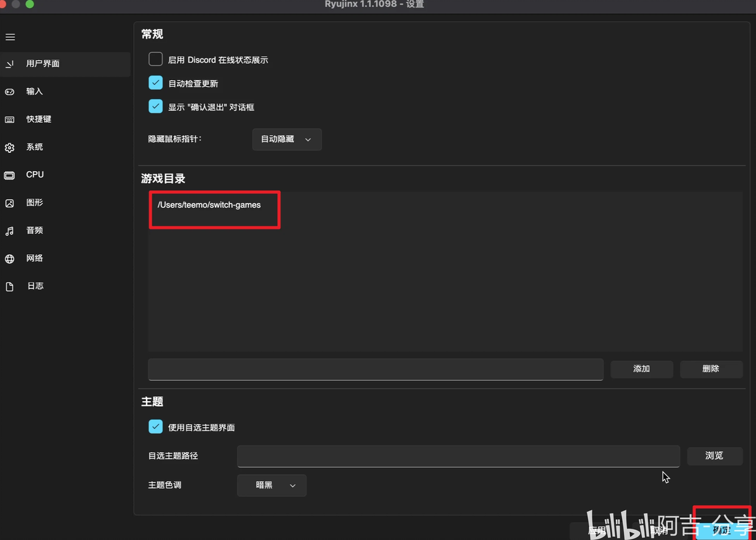Click the 主题 section heading

[x=152, y=402]
